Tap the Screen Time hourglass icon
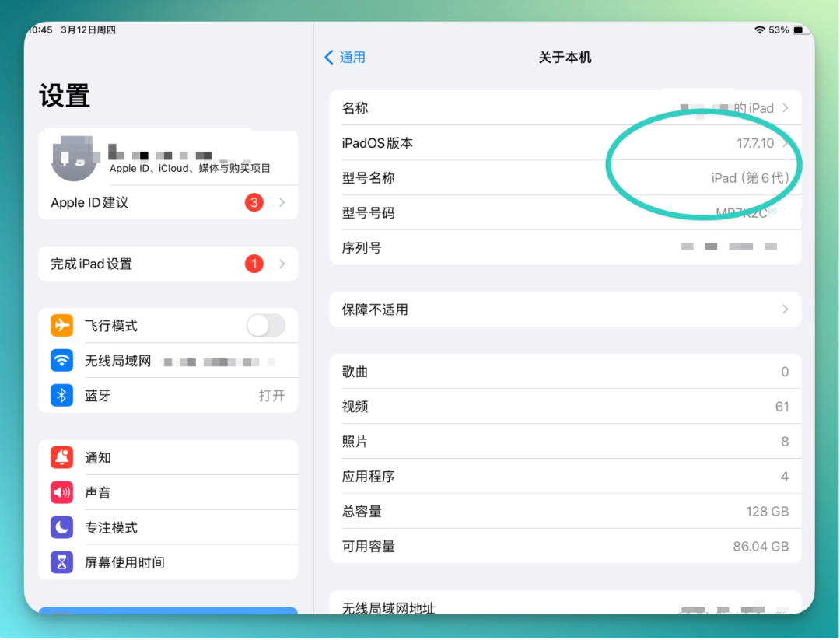 point(61,562)
